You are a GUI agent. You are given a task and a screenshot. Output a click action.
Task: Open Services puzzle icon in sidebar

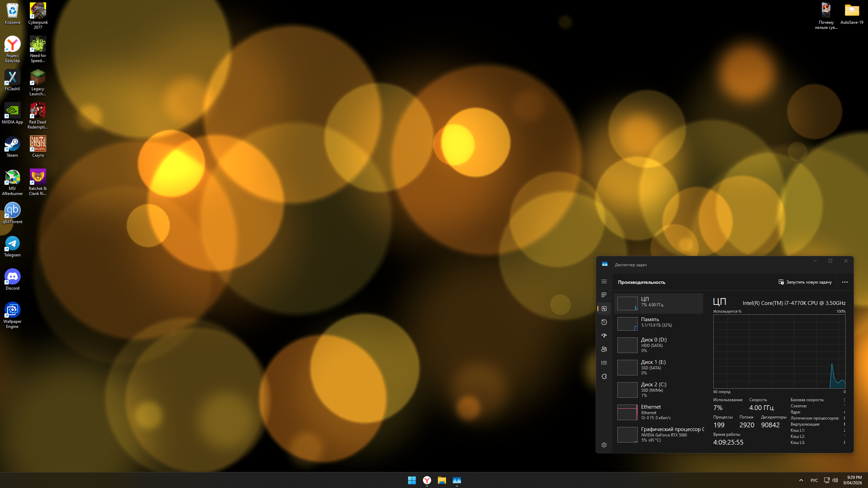604,376
